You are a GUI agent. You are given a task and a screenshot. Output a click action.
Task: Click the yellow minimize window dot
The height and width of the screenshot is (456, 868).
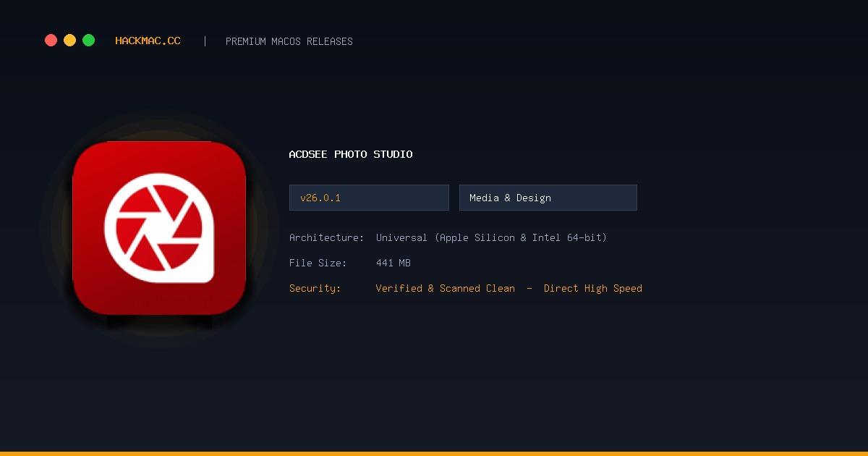point(69,41)
